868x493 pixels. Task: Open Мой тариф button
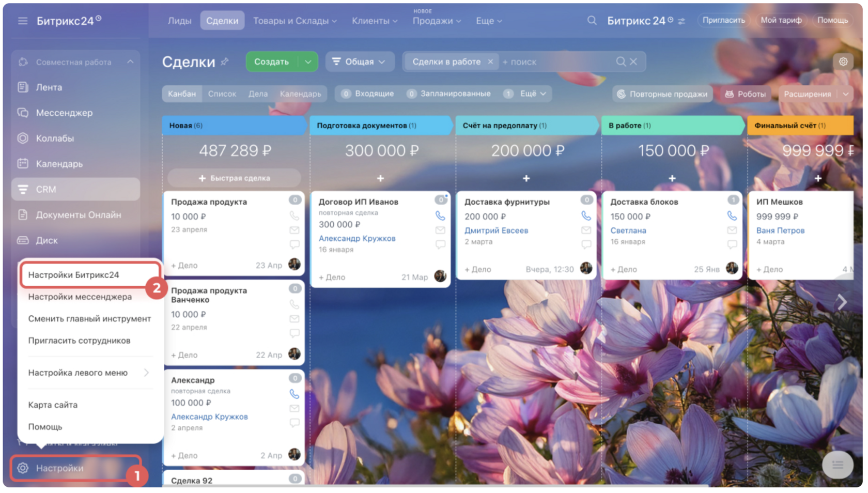coord(781,20)
